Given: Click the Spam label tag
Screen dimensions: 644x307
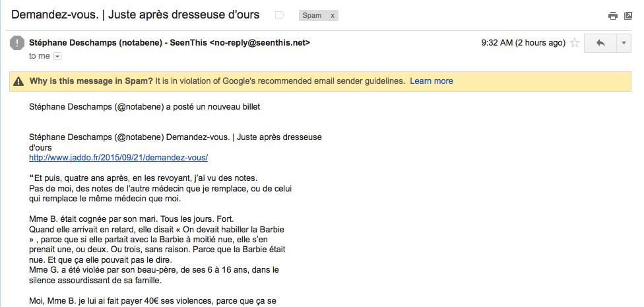Looking at the screenshot, I should click(x=311, y=16).
